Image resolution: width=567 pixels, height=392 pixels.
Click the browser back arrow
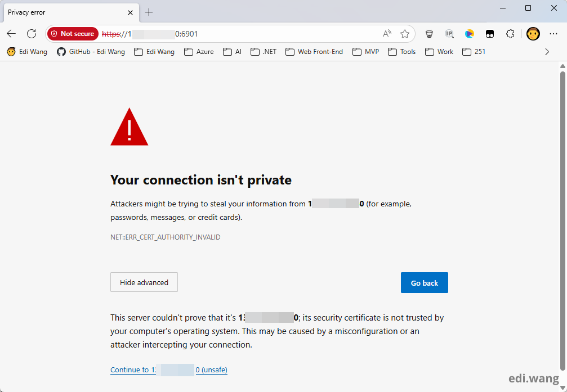(11, 34)
